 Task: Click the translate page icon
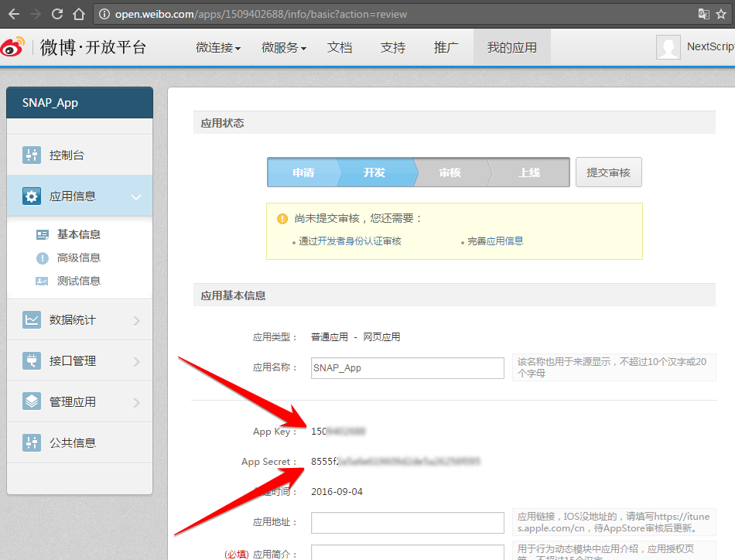703,14
